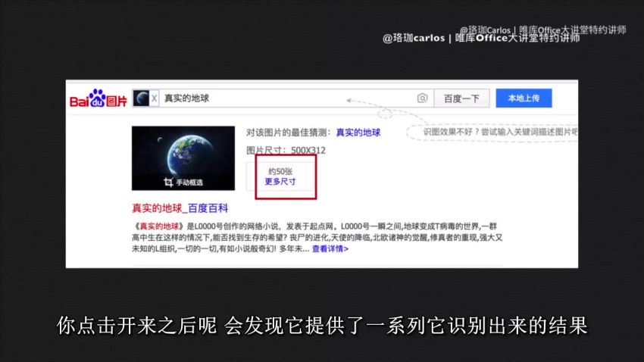Click the 更多尺寸 link

(280, 182)
